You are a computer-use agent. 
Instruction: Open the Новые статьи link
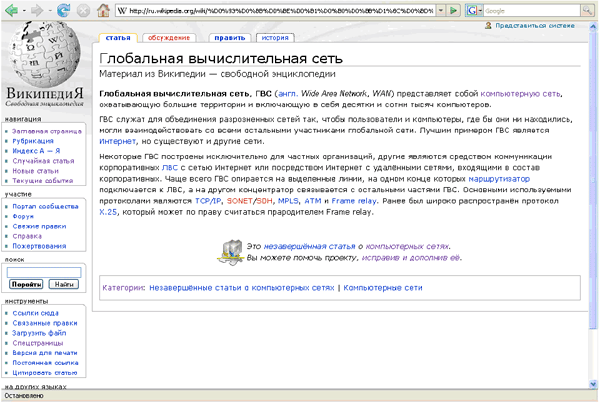[x=36, y=171]
